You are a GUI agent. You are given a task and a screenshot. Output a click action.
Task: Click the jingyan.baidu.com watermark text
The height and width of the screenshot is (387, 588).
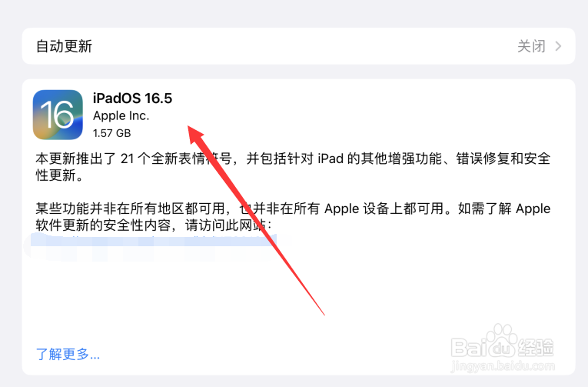(503, 365)
